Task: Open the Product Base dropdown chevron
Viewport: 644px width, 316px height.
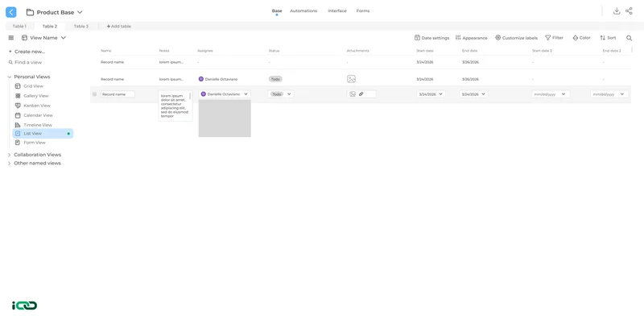Action: tap(80, 12)
